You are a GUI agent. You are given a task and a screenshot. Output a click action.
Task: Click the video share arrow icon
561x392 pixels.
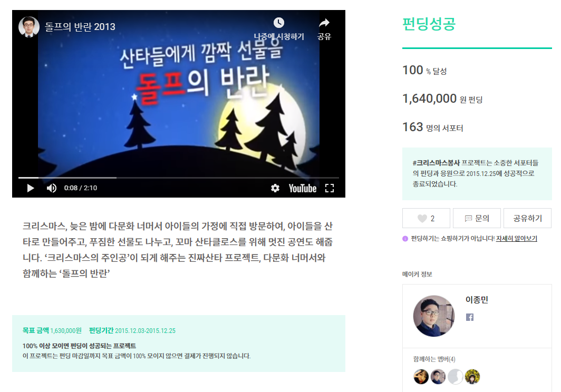(324, 23)
